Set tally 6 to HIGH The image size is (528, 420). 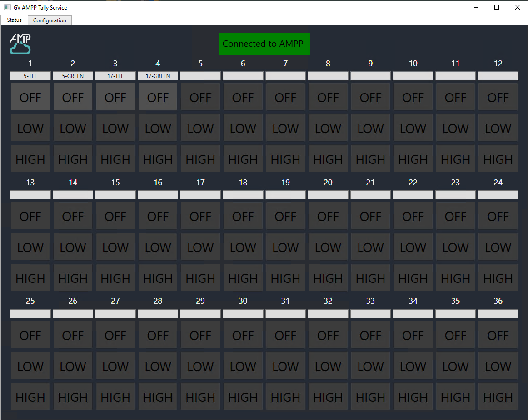coord(243,158)
